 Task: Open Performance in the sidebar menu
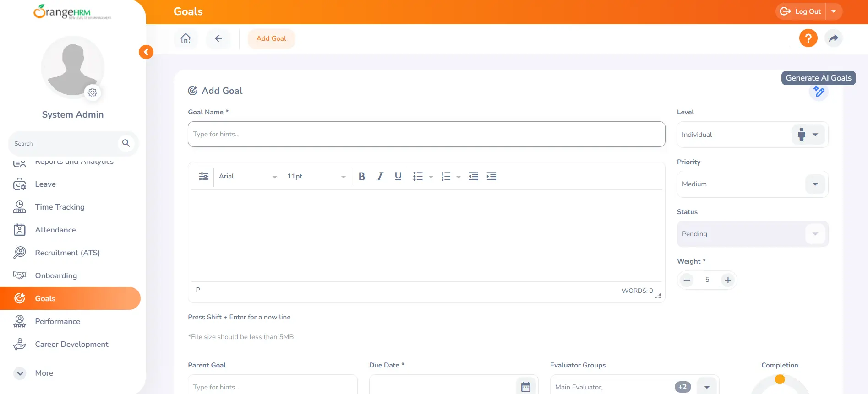(x=57, y=321)
